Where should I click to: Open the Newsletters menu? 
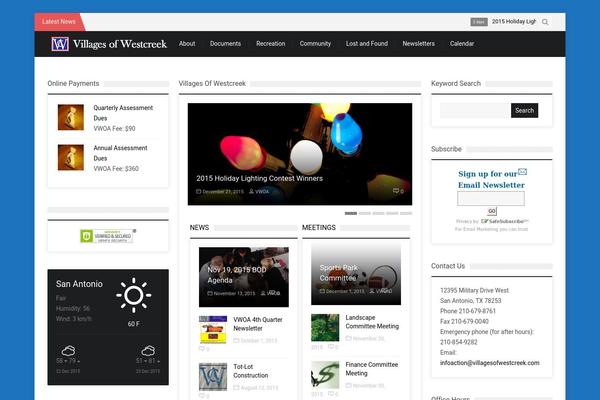418,44
